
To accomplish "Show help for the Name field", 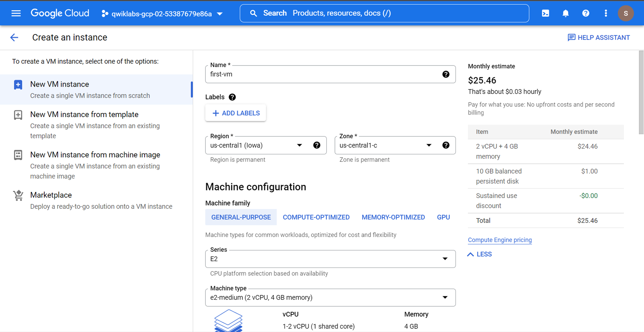I will (x=446, y=74).
